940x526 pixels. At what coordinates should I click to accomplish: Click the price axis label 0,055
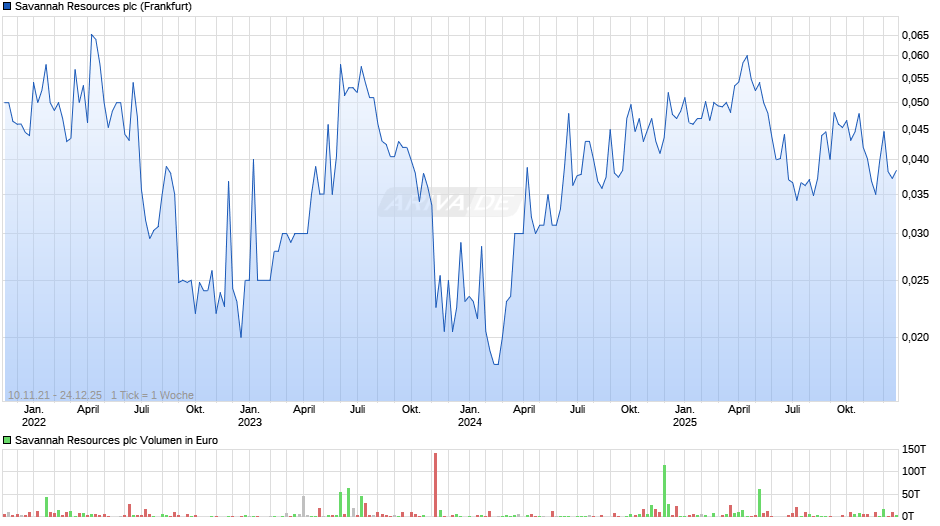point(915,79)
